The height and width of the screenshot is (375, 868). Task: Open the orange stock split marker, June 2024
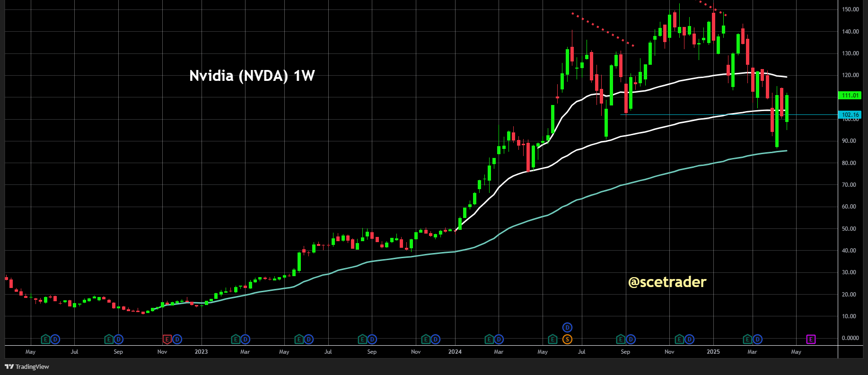coord(567,339)
